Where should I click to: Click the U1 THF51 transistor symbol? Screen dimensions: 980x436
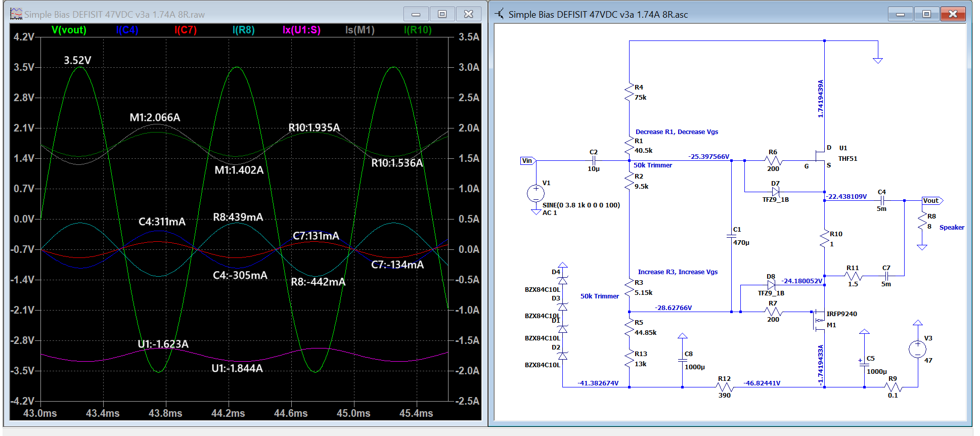coord(820,156)
